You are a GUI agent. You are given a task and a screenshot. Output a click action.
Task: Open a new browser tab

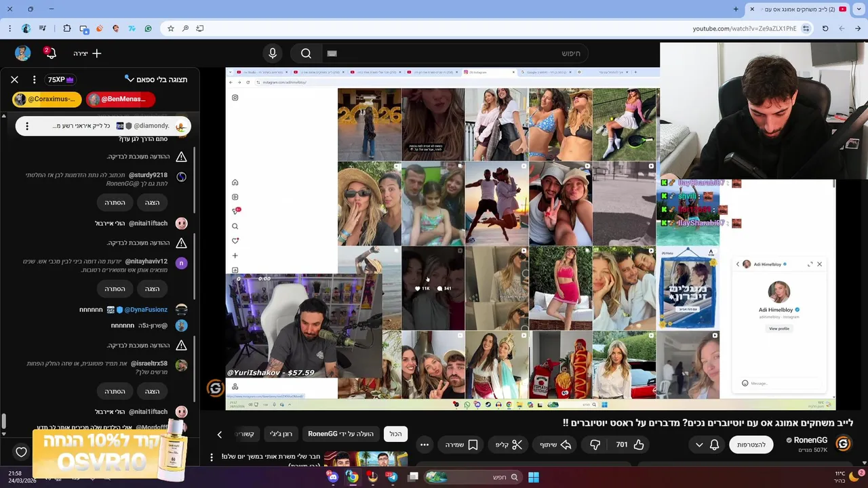point(736,9)
